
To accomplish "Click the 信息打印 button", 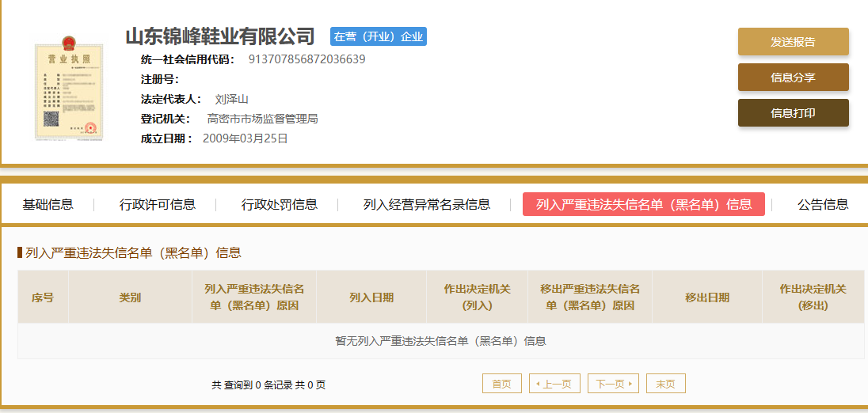I will (793, 113).
